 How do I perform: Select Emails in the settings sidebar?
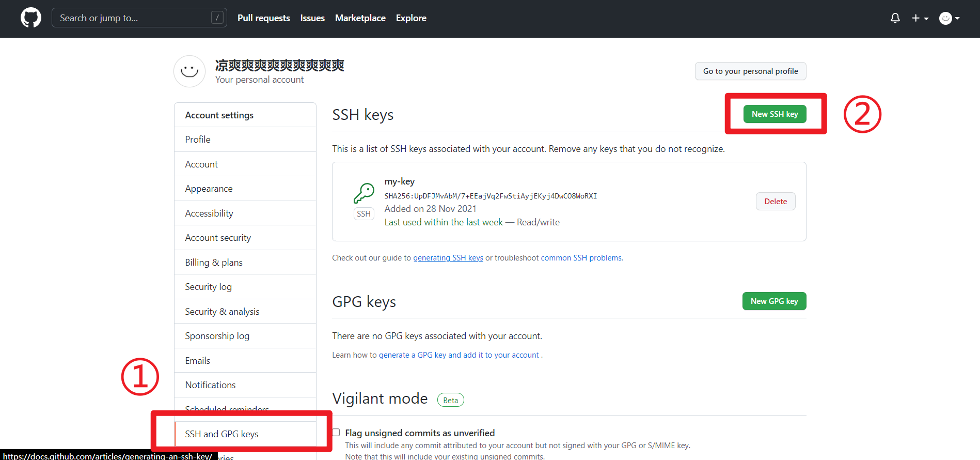[245, 361]
